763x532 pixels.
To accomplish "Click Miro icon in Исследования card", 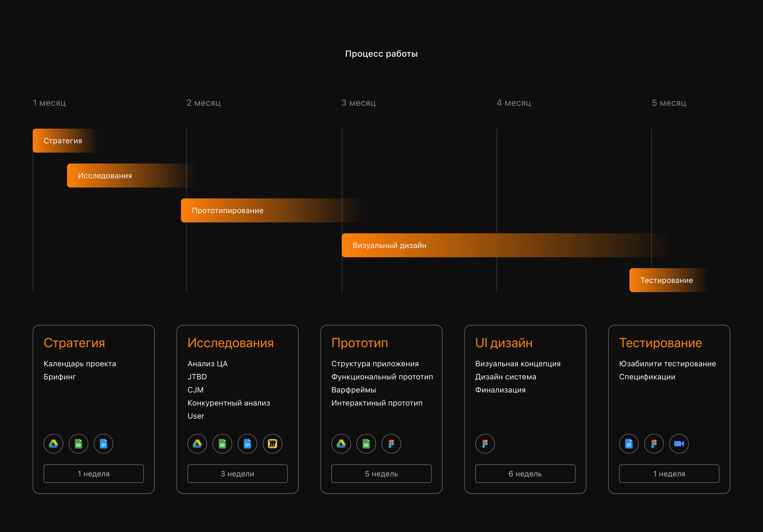I will point(272,444).
